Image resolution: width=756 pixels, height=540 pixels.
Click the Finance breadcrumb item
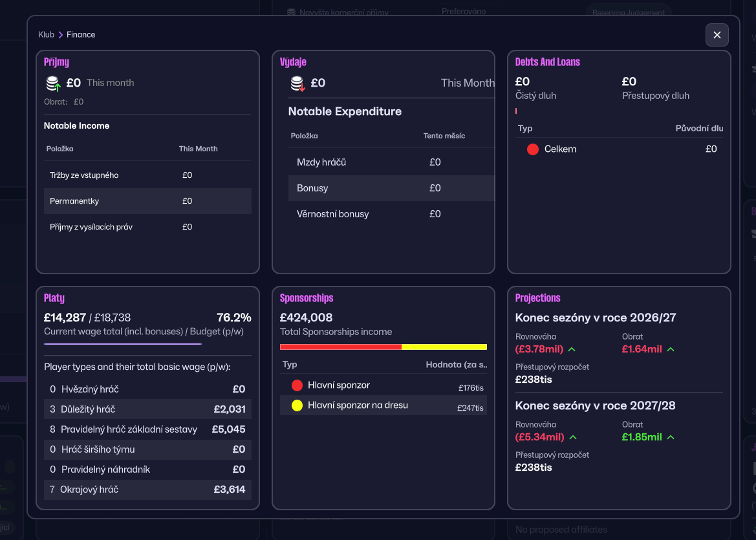point(81,35)
